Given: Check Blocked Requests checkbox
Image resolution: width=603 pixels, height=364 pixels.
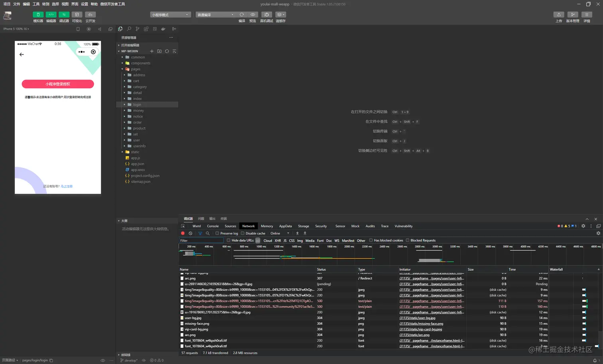Looking at the screenshot, I should [408, 240].
